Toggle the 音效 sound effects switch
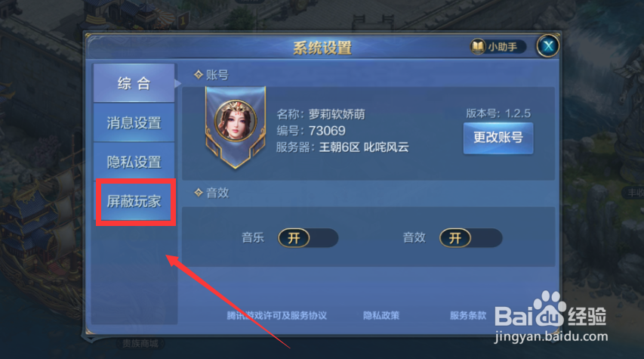 (470, 238)
